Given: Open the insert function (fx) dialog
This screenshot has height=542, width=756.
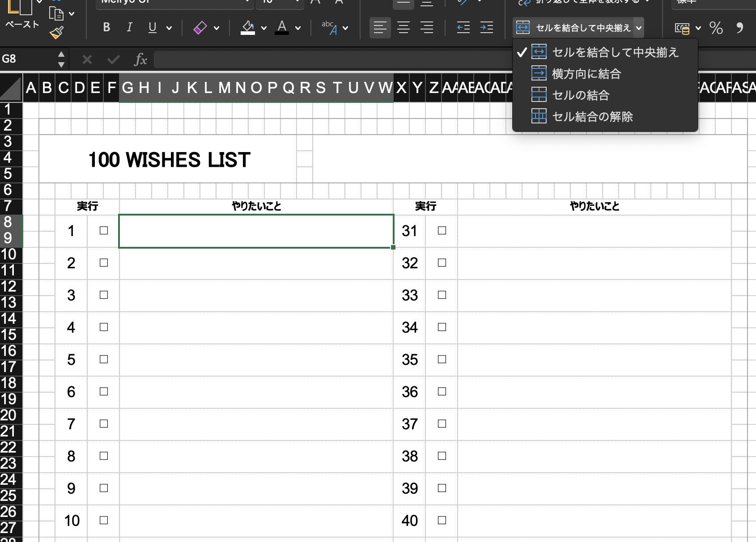Looking at the screenshot, I should (x=140, y=59).
